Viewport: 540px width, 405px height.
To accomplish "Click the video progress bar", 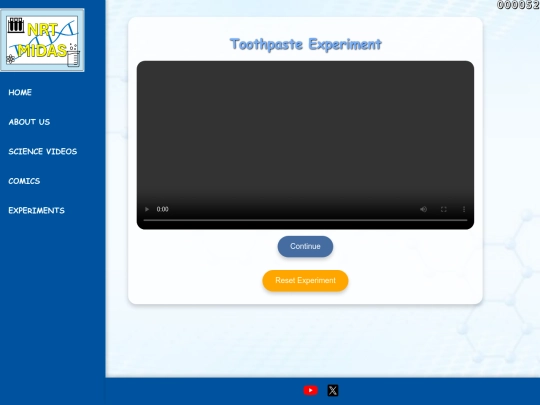I will [305, 220].
